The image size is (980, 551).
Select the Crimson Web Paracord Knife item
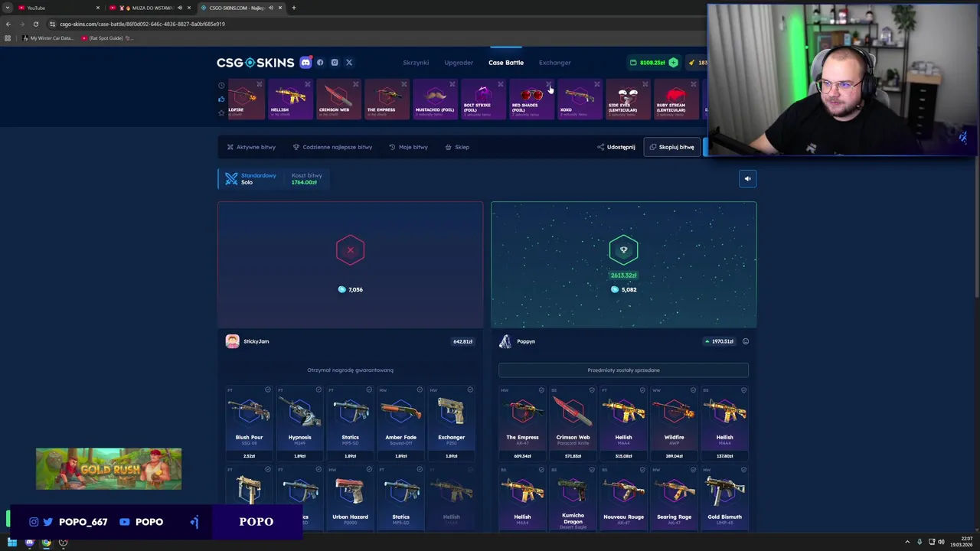point(573,423)
